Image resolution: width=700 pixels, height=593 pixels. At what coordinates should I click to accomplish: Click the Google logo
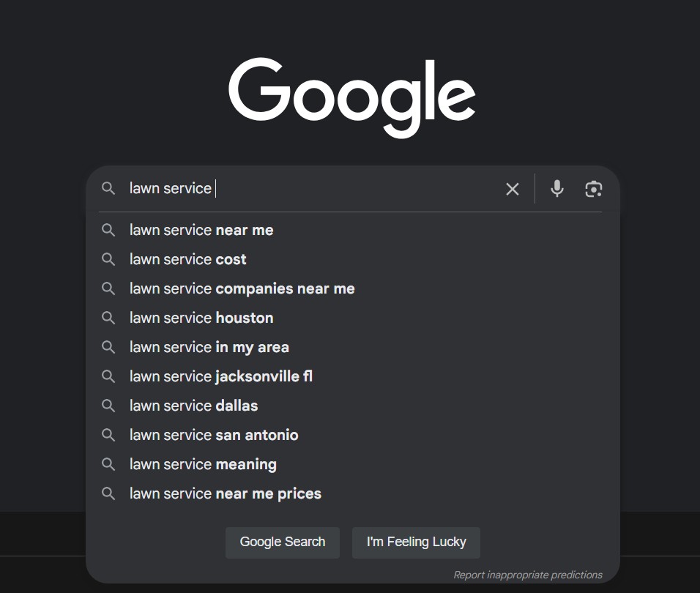(x=352, y=97)
